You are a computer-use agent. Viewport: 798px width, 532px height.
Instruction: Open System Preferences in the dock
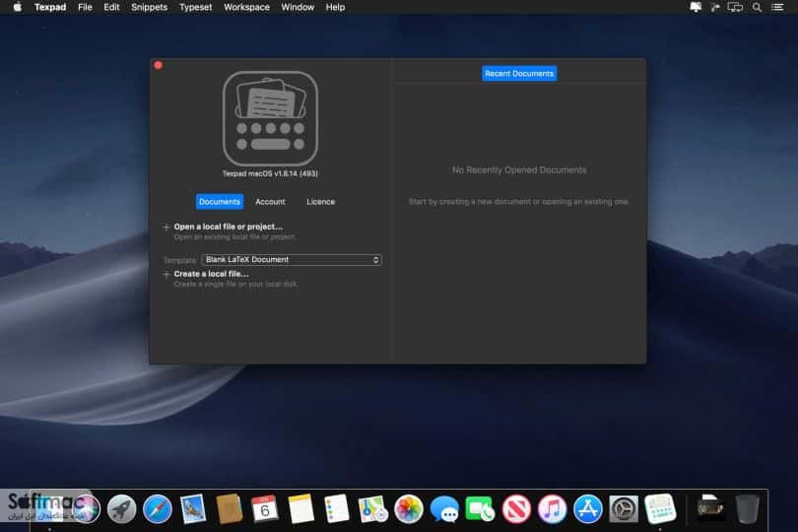(624, 508)
